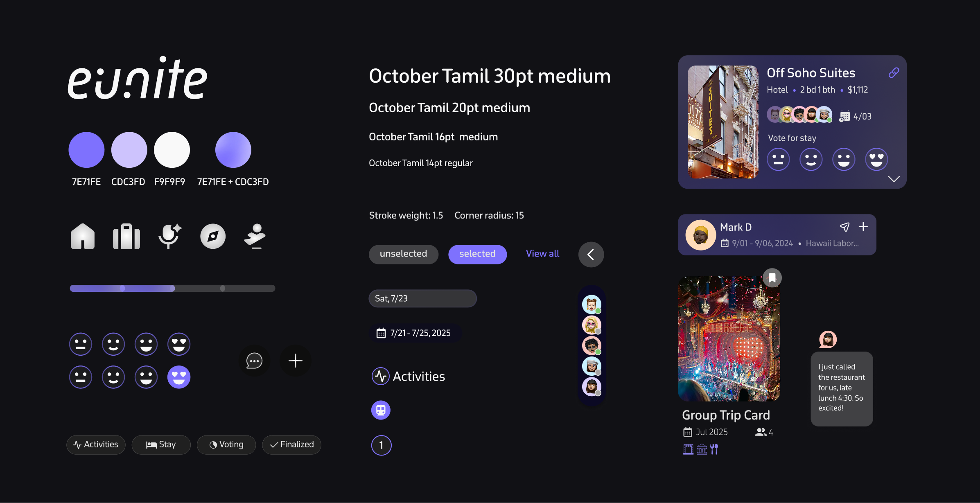980x503 pixels.
Task: Click the 'Sat, 7/23' date field
Action: pos(422,298)
